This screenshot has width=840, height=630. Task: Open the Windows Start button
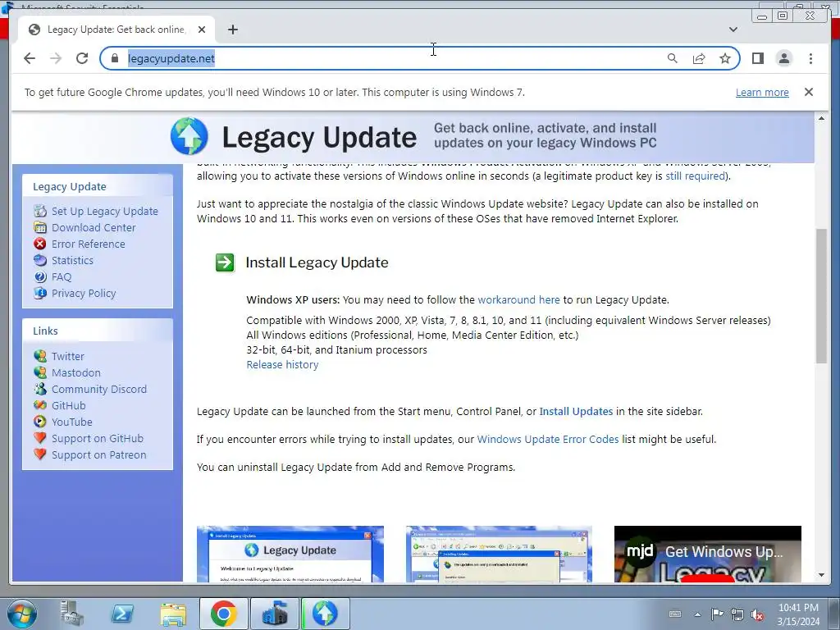(x=21, y=614)
